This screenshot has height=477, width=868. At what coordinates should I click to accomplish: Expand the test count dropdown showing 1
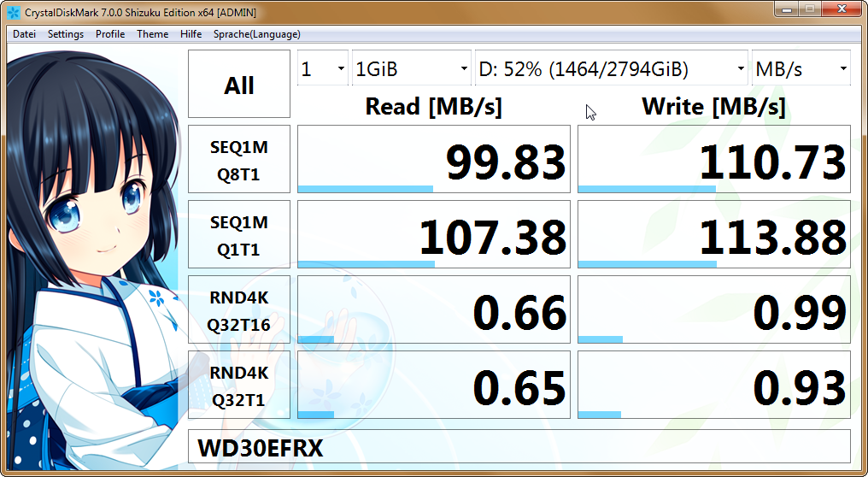click(323, 68)
